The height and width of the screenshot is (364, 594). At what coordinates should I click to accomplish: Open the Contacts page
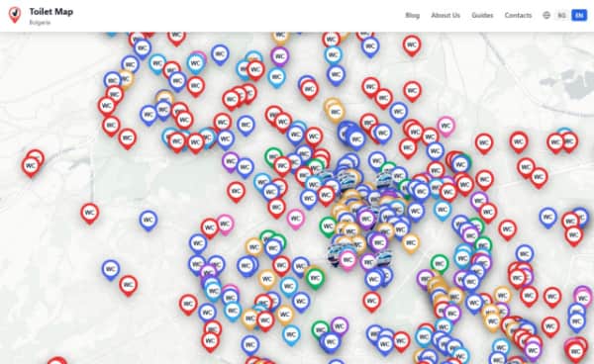[x=518, y=15]
